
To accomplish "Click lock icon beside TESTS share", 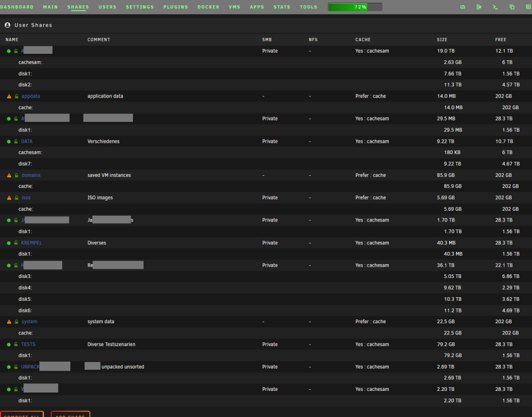I will click(x=16, y=345).
